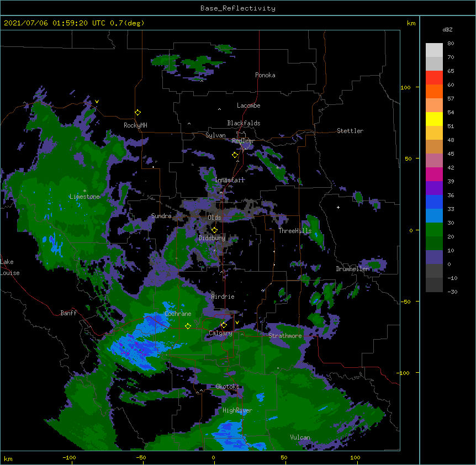Click the RockyMH label
This screenshot has height=465, width=476.
[135, 125]
